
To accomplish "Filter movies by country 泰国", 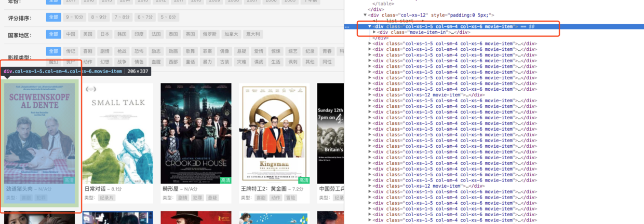I will pos(173,34).
